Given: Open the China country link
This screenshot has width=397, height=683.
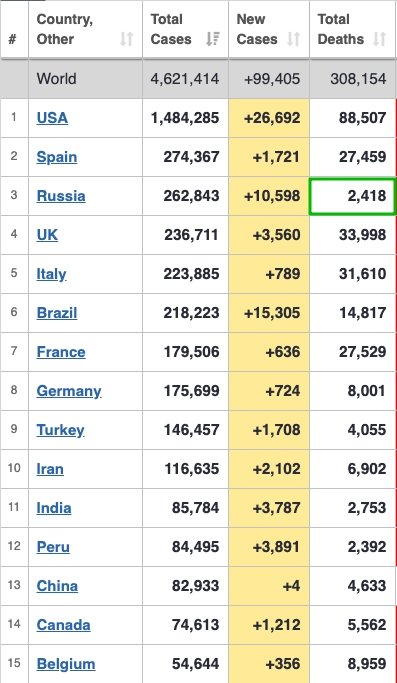Looking at the screenshot, I should [57, 586].
